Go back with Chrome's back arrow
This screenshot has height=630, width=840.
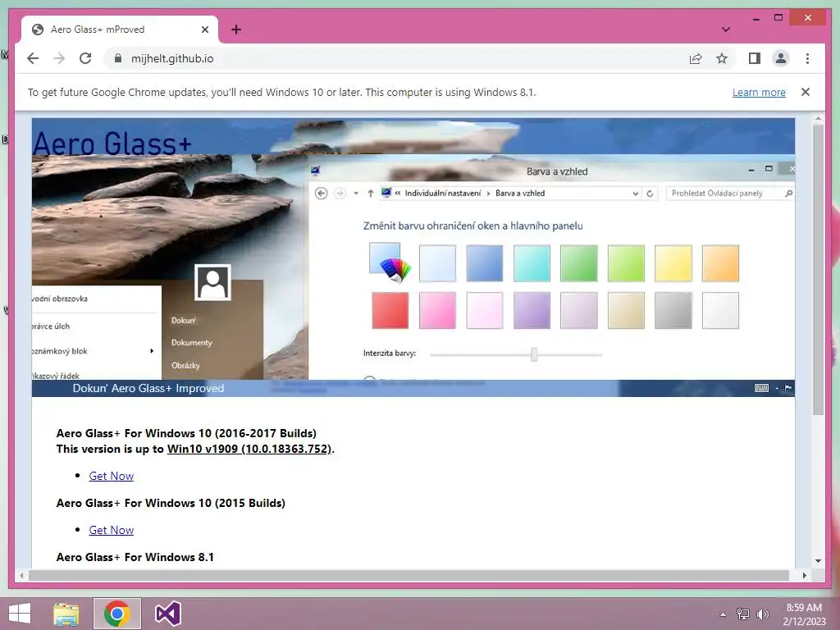click(33, 58)
